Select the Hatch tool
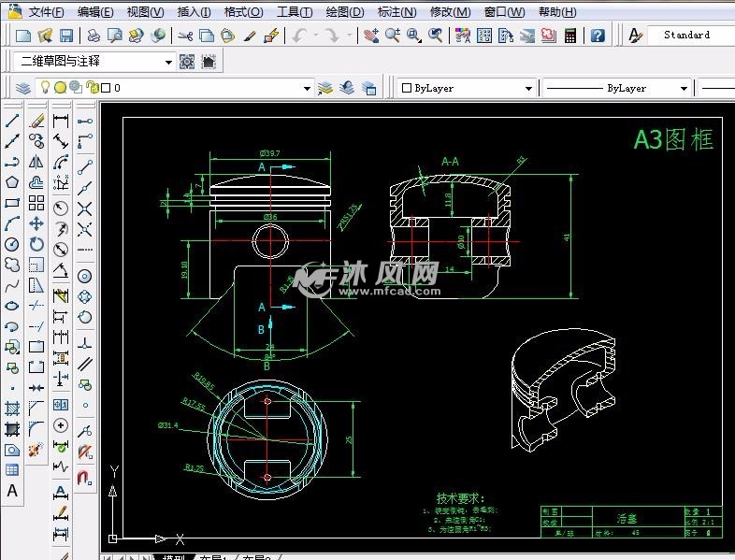Screen dimensions: 735x560 [12, 409]
